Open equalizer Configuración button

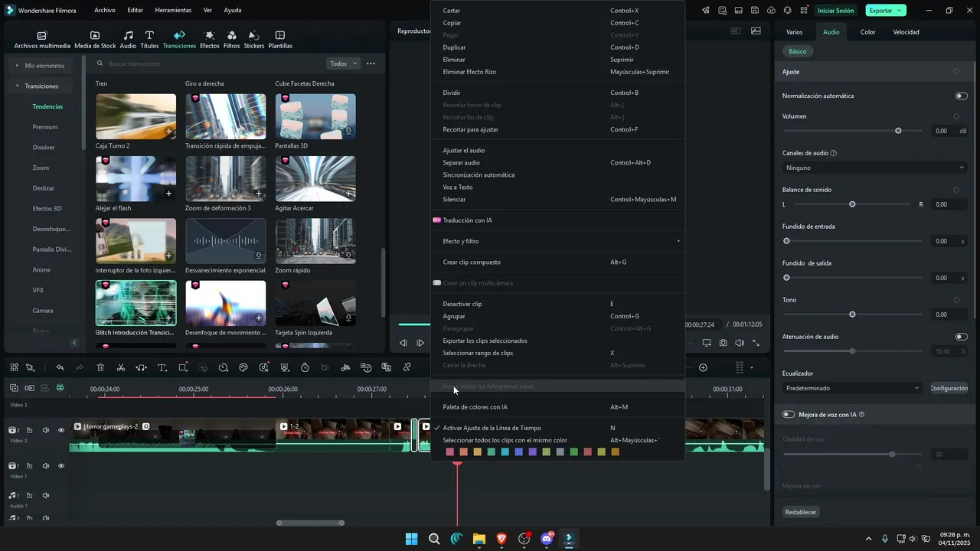click(x=949, y=388)
